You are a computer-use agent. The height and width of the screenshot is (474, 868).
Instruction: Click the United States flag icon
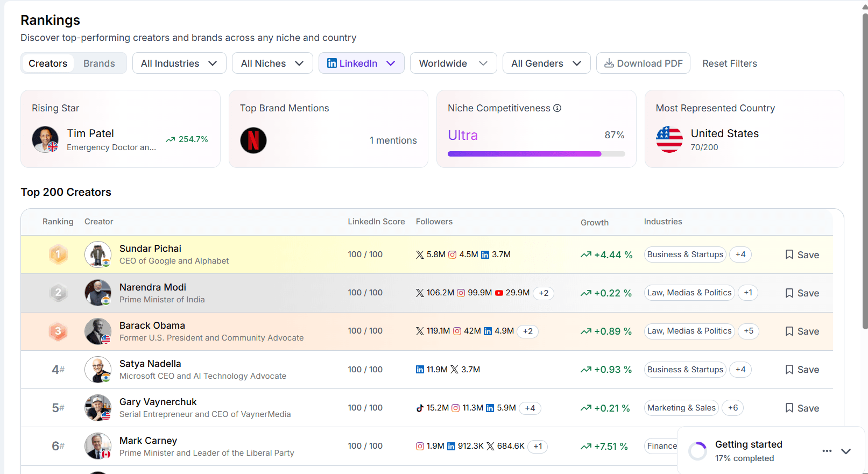(669, 140)
